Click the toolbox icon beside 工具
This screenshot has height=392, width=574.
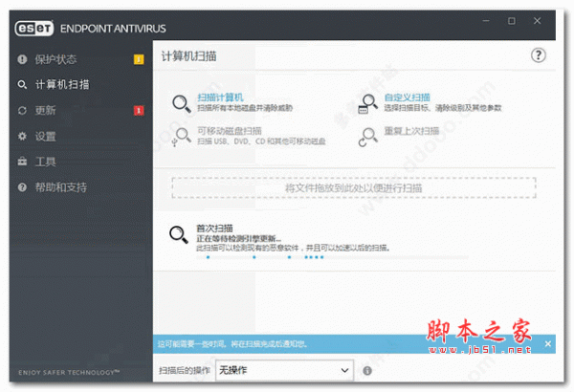[22, 162]
